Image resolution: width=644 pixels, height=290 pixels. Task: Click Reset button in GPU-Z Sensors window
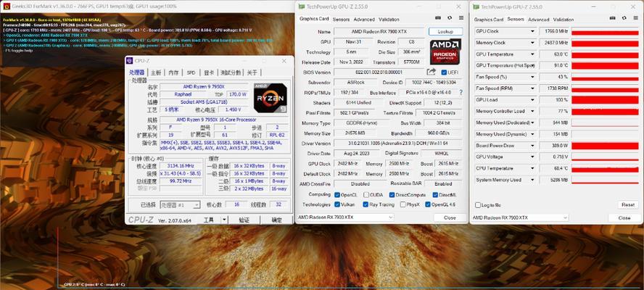(x=627, y=205)
